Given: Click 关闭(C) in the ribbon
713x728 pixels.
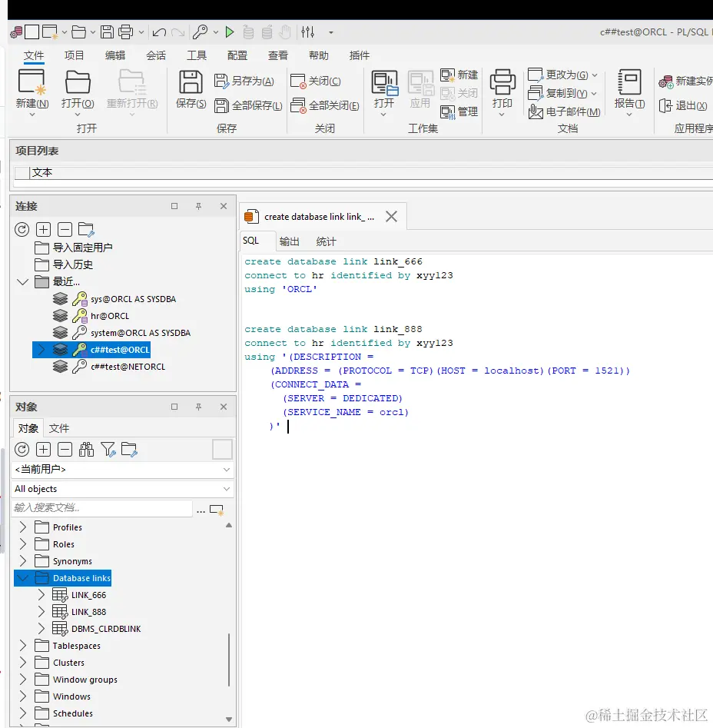Looking at the screenshot, I should click(x=316, y=81).
